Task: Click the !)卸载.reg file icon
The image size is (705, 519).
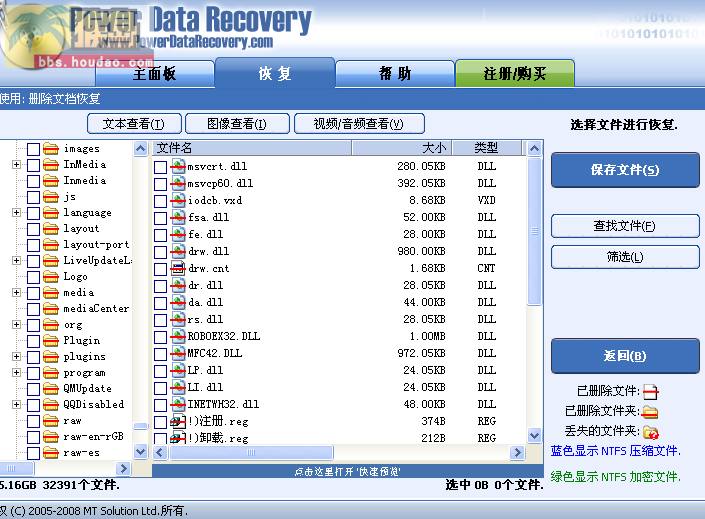Action: 178,438
